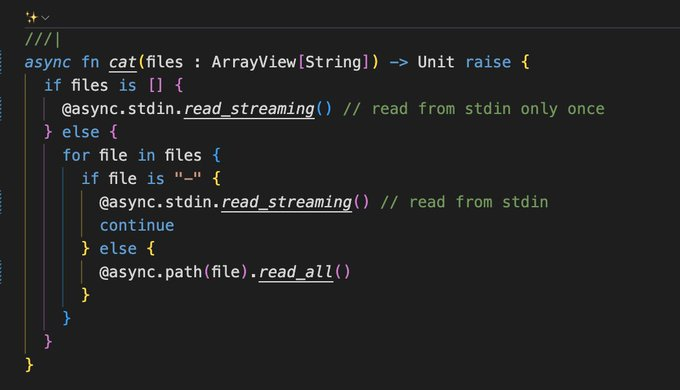Place the cursor after the /// doc comment
This screenshot has height=390, width=680.
coord(57,40)
